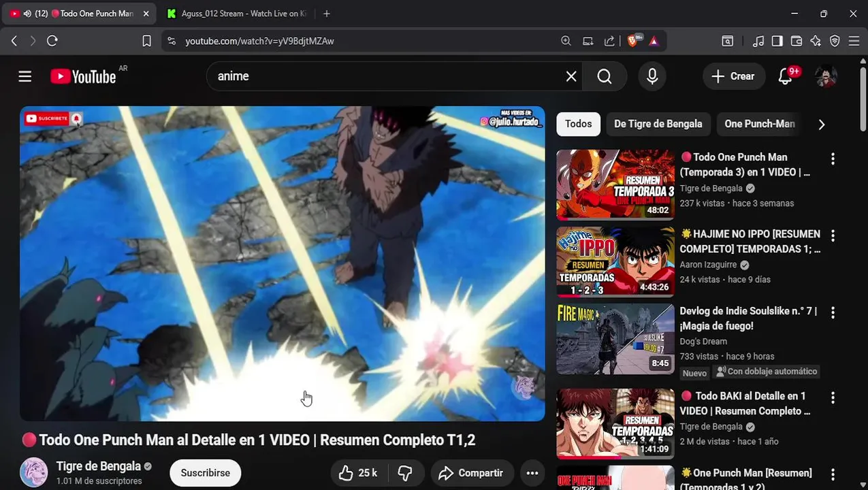The width and height of the screenshot is (868, 490).
Task: Bookmark this page with the bookmark icon
Action: coord(146,41)
